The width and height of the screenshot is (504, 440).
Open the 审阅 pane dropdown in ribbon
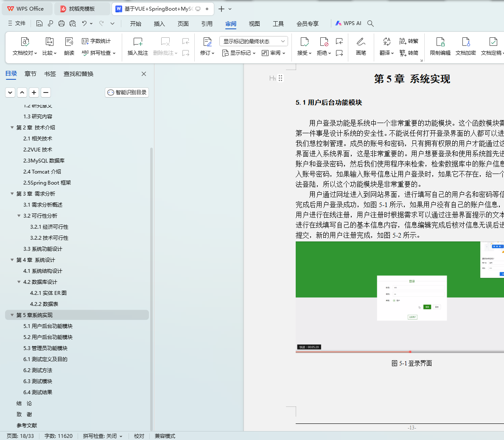[274, 53]
